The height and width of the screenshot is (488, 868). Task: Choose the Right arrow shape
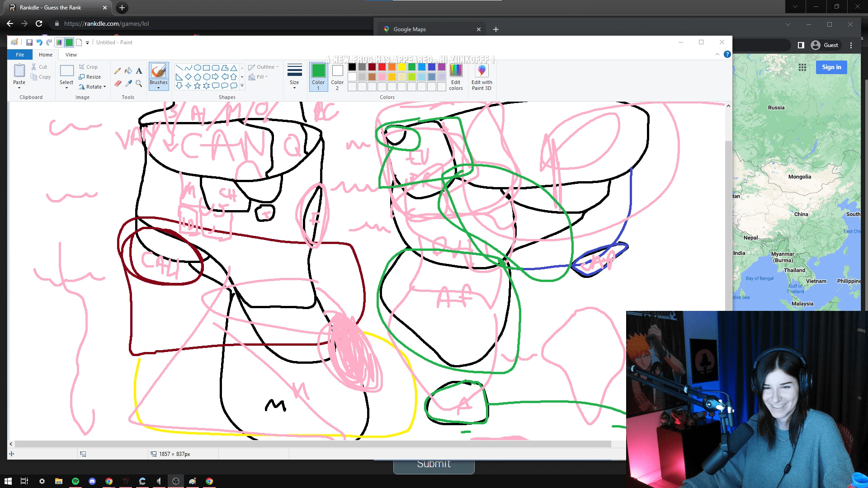(216, 77)
